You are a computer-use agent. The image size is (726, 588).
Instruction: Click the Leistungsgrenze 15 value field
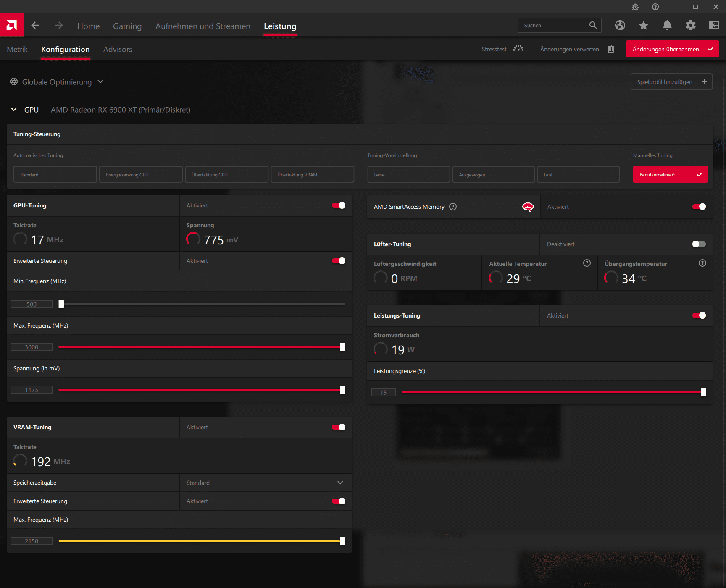click(x=383, y=392)
